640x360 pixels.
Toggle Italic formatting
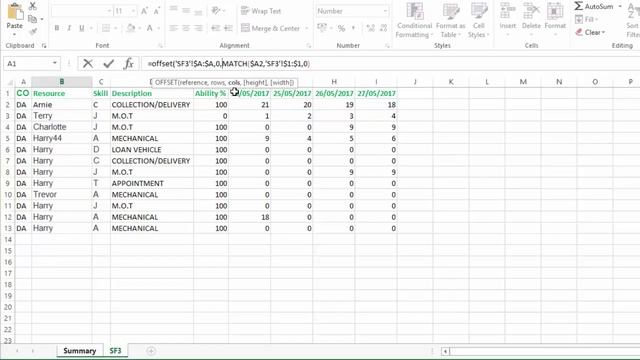click(x=69, y=28)
